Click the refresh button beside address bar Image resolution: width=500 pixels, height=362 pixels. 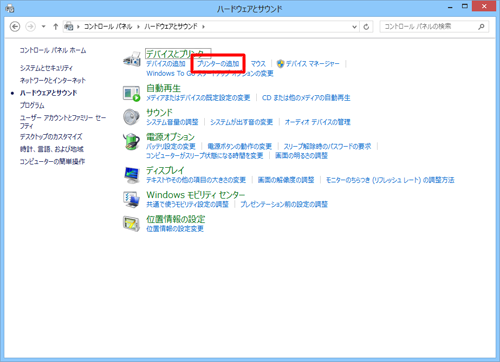(366, 27)
